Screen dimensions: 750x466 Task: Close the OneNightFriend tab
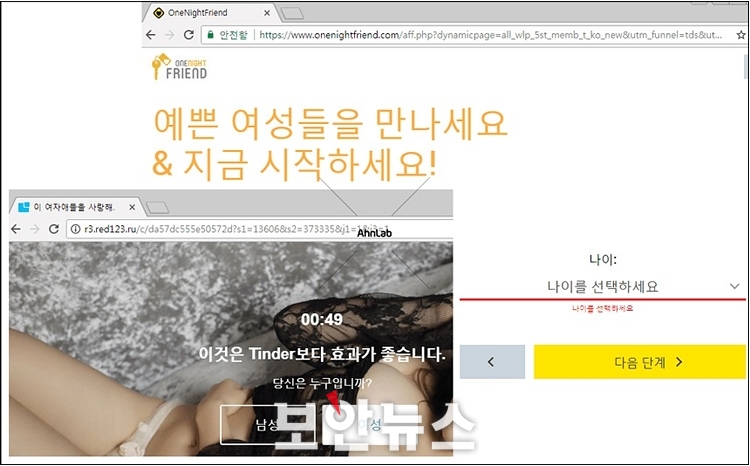[267, 13]
